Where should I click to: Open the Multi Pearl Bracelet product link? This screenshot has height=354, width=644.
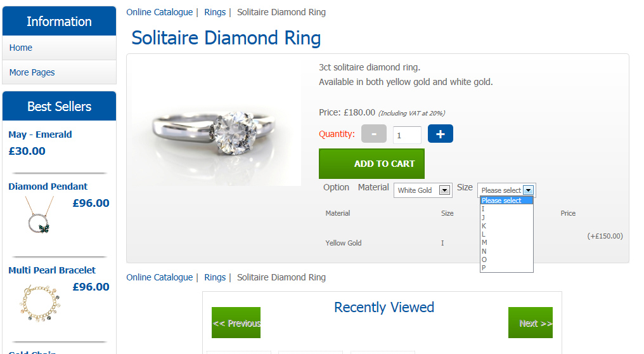pos(52,270)
